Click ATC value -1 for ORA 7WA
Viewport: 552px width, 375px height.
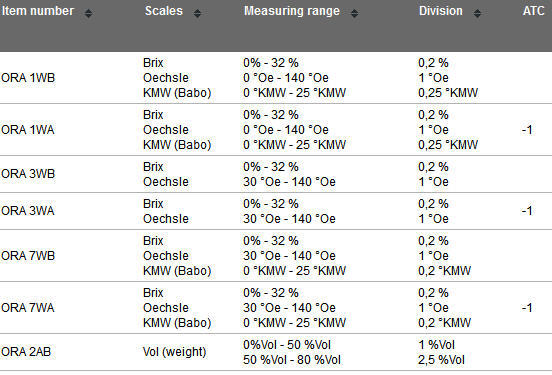[x=527, y=308]
